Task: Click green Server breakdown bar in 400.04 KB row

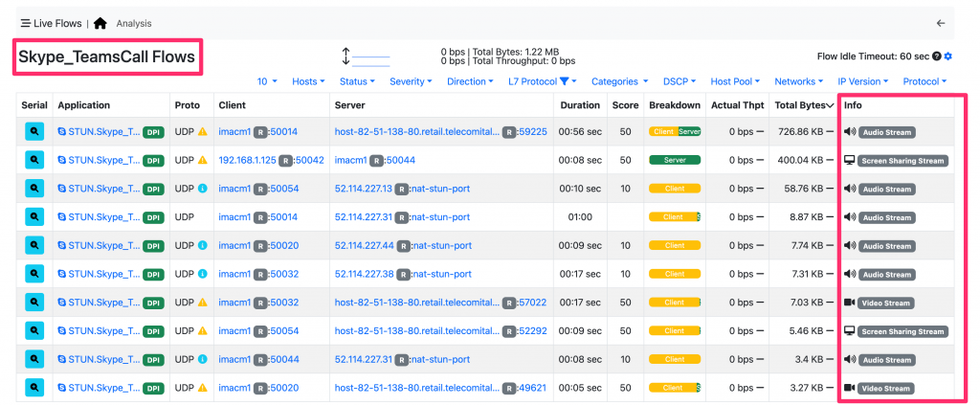Action: [x=675, y=160]
